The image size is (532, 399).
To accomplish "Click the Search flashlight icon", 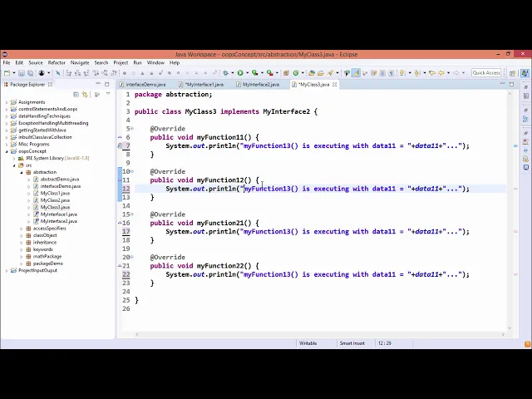I will pos(330,72).
